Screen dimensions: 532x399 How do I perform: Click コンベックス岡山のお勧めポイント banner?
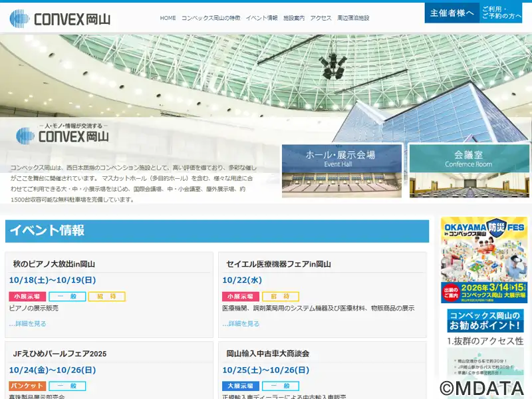485,321
